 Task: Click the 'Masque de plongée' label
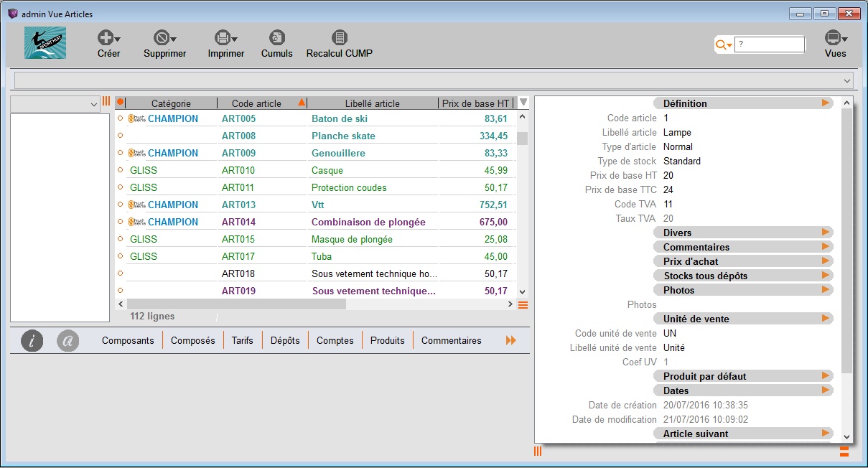coord(352,239)
